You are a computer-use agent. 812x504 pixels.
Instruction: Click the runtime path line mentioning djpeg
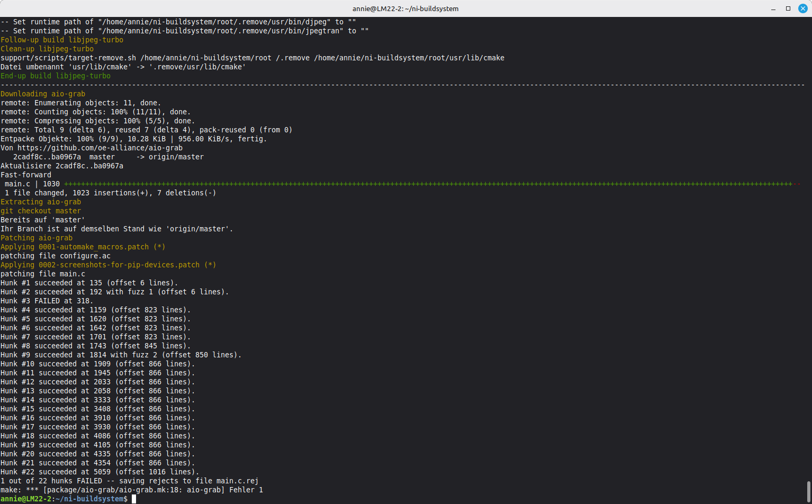pyautogui.click(x=178, y=22)
